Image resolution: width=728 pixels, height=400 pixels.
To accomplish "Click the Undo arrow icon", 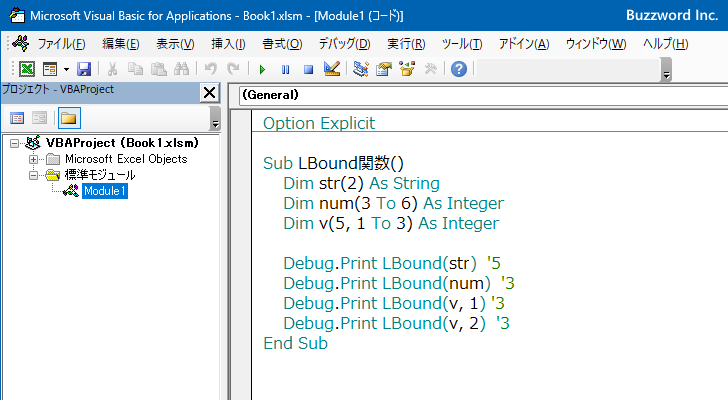I will click(x=211, y=69).
